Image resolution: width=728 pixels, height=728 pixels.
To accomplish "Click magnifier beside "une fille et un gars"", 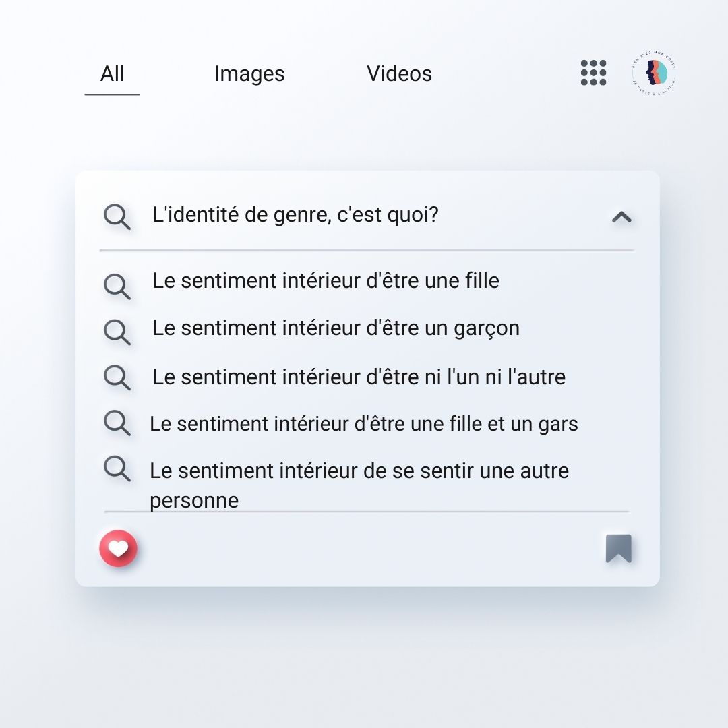I will point(117,423).
